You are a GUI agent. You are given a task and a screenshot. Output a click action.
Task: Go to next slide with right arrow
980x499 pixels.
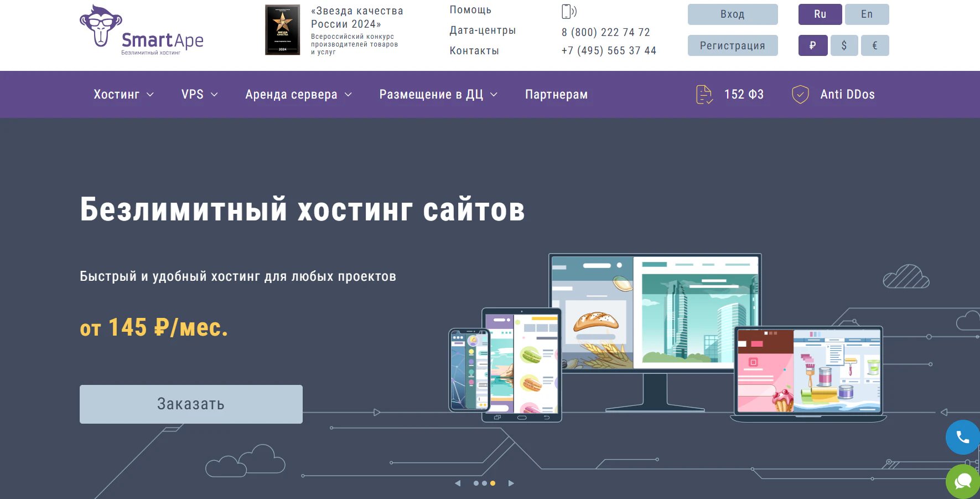[x=511, y=483]
